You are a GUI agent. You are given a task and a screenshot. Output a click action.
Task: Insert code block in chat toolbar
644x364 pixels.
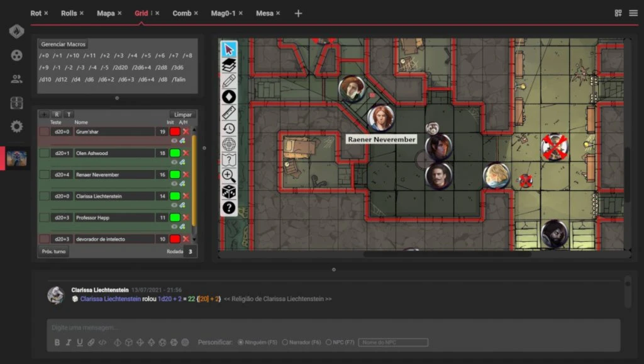[x=103, y=342]
